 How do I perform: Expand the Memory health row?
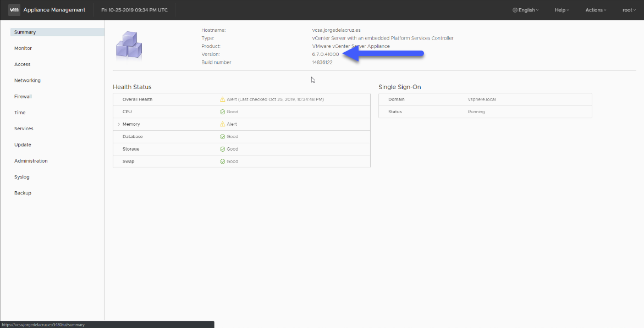[x=119, y=124]
